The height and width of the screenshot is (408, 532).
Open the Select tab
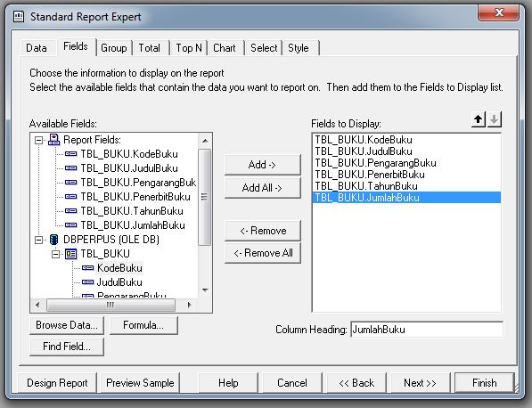tap(264, 48)
